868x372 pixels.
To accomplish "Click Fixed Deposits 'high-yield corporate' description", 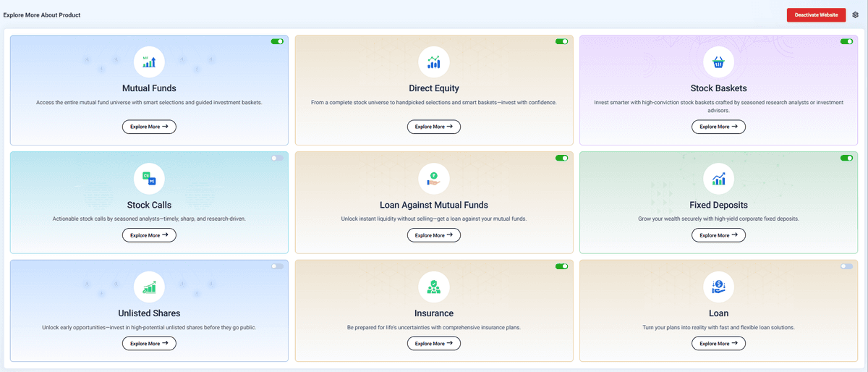I will 718,219.
